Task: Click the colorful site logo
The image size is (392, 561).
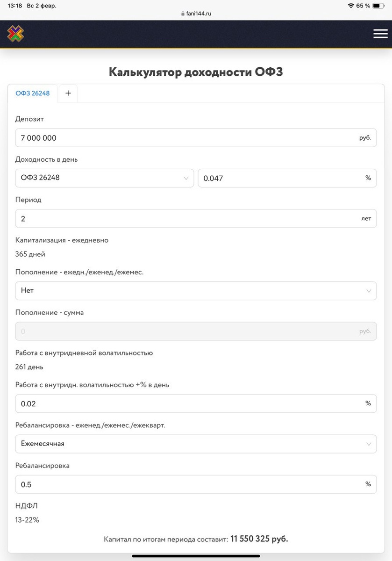Action: 15,34
